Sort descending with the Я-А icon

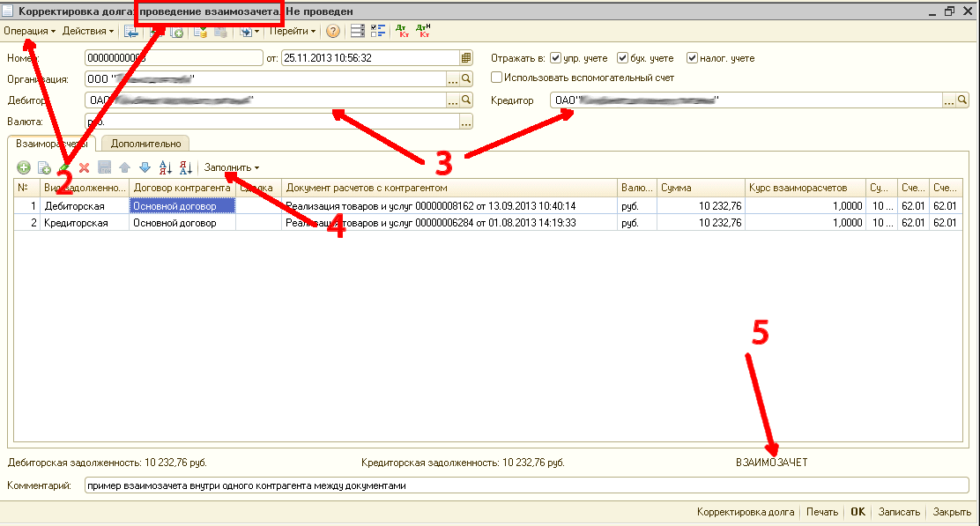[186, 167]
